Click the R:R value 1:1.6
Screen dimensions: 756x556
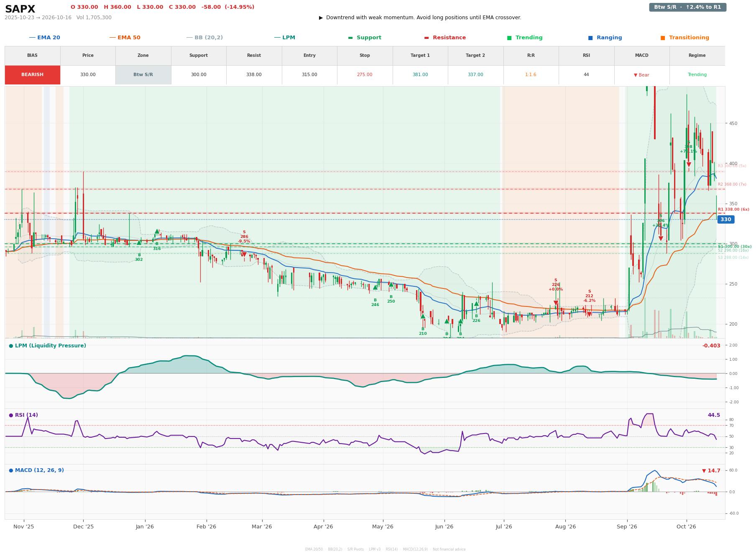point(531,75)
